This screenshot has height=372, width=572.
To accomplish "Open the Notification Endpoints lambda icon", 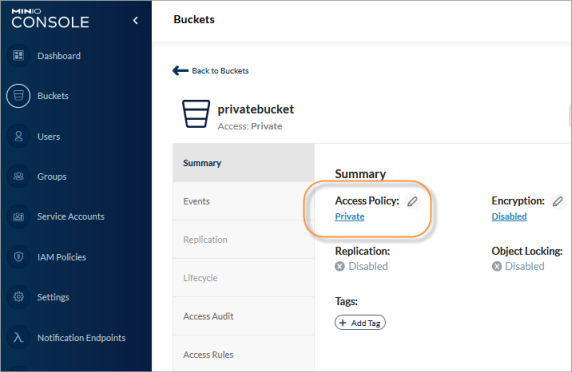I will pyautogui.click(x=18, y=337).
